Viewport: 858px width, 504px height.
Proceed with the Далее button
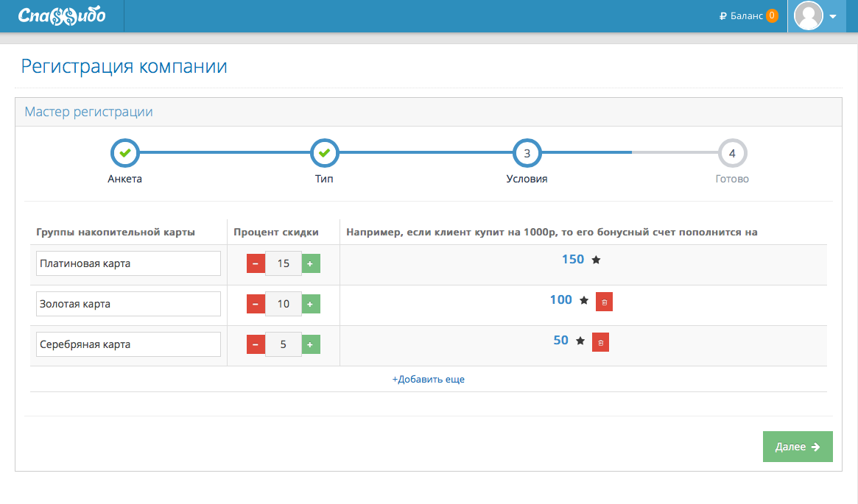tap(798, 447)
